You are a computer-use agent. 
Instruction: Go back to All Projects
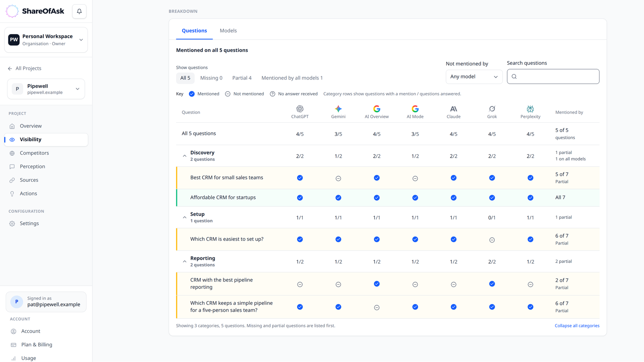point(25,68)
